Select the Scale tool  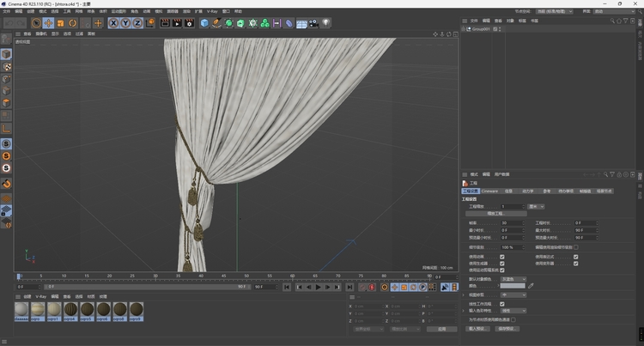pyautogui.click(x=60, y=23)
